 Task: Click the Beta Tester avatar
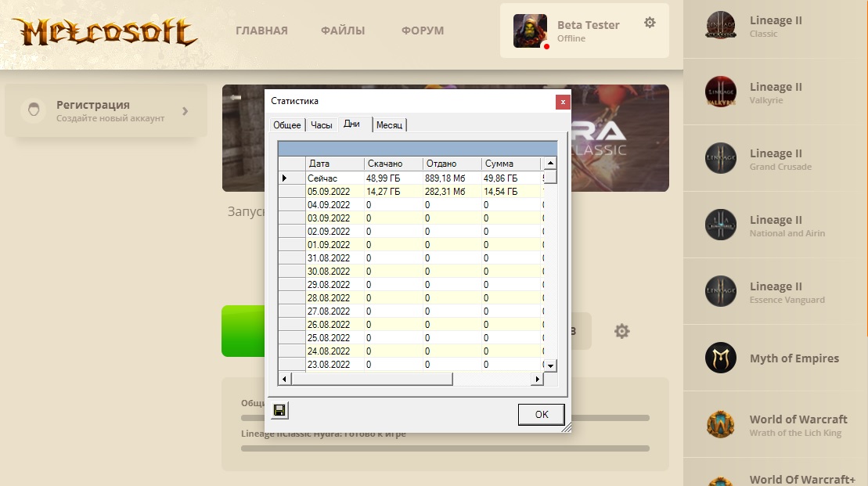point(530,31)
